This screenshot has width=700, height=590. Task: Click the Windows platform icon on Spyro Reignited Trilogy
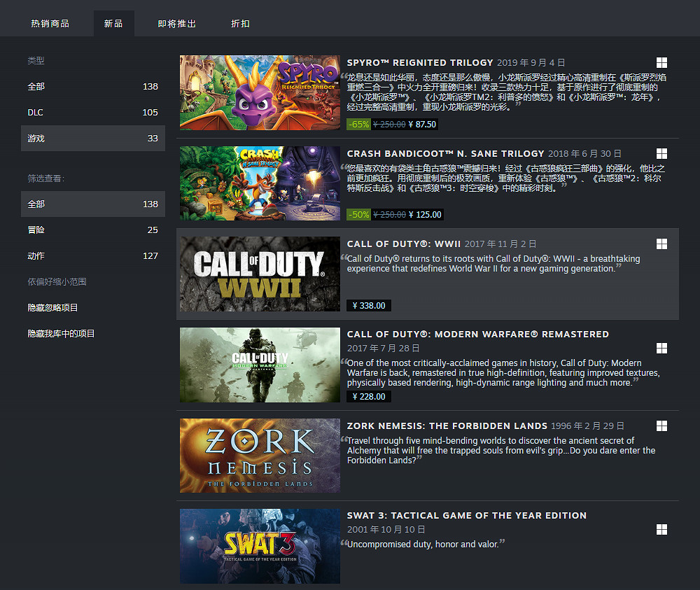[661, 62]
